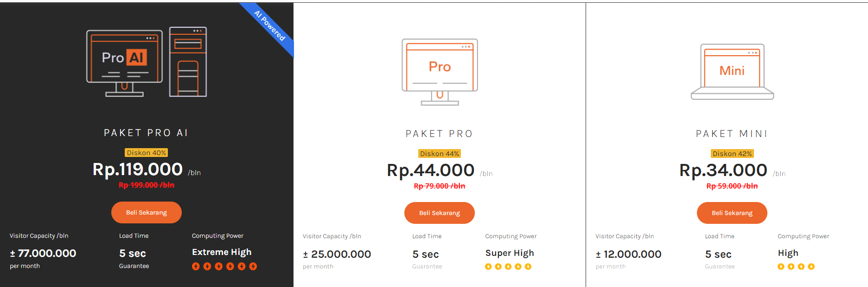This screenshot has height=287, width=868.
Task: Click the Beli Sekarang button for Paket Pro
Action: (439, 213)
